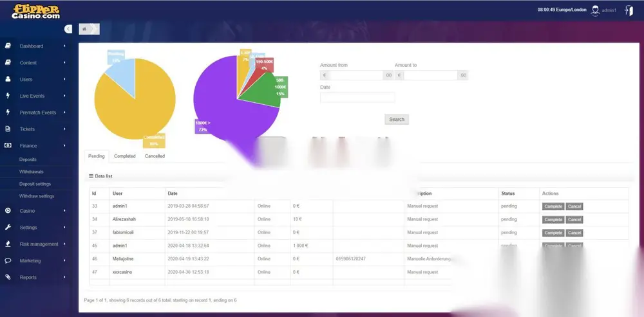This screenshot has width=644, height=317.
Task: Click the Live Events lightning icon
Action: tap(8, 96)
